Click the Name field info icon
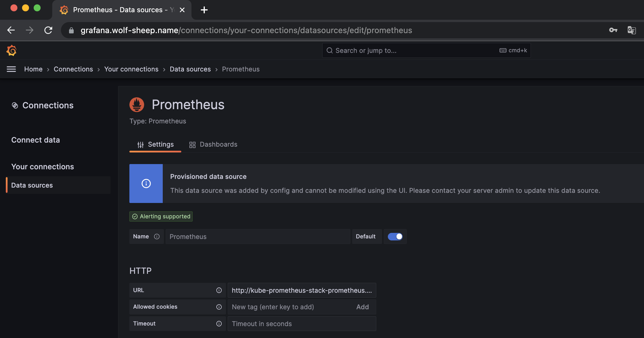This screenshot has height=338, width=644. [157, 236]
